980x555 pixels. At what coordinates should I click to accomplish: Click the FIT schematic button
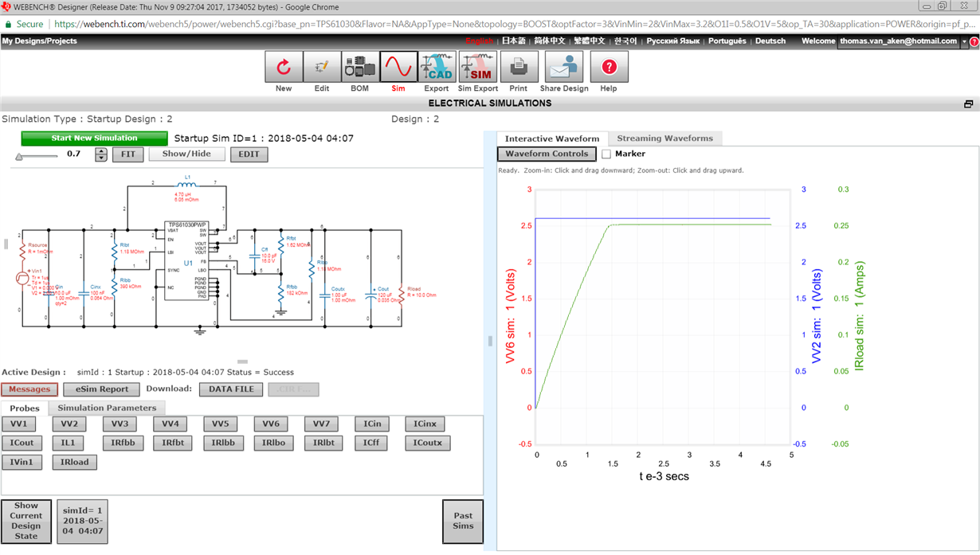[127, 154]
